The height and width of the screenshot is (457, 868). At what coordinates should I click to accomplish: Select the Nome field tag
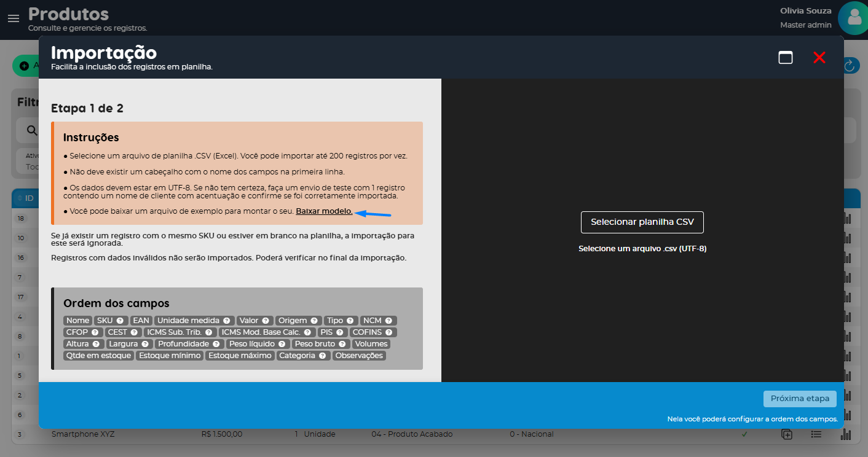point(78,321)
